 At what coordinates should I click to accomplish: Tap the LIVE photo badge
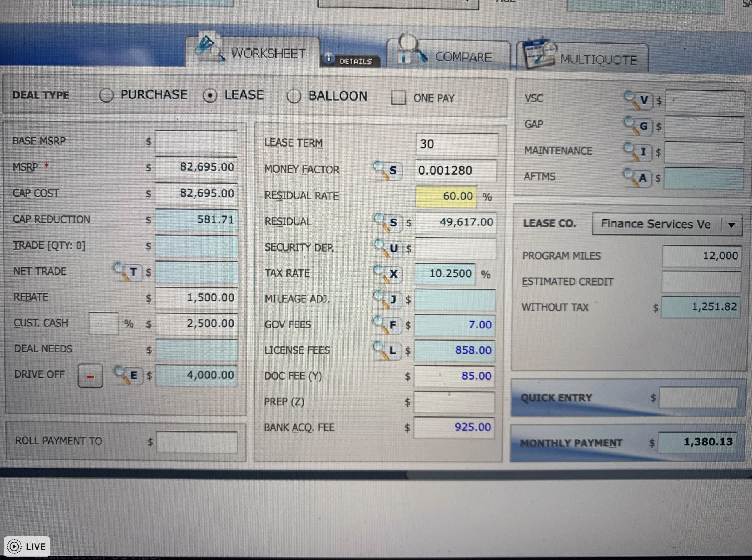[x=27, y=547]
